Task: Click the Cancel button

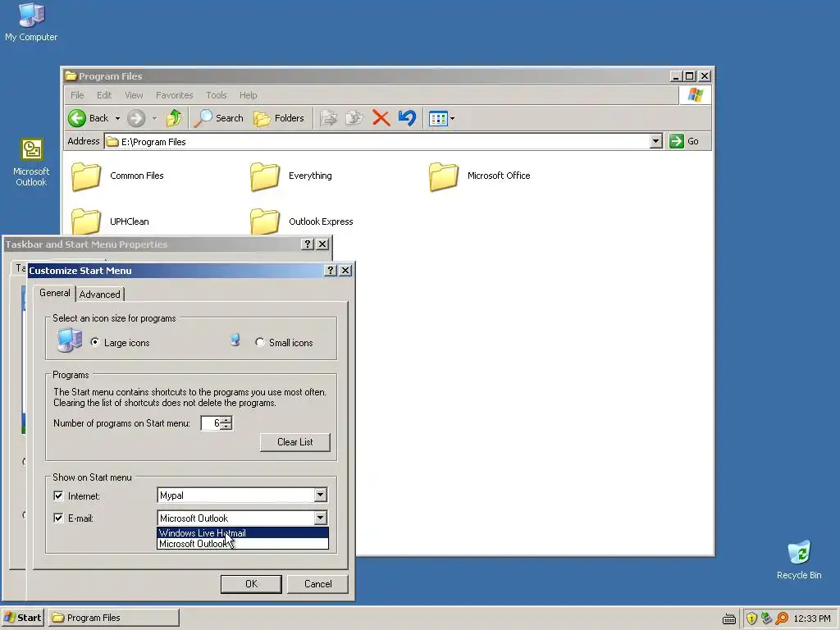Action: 317,584
